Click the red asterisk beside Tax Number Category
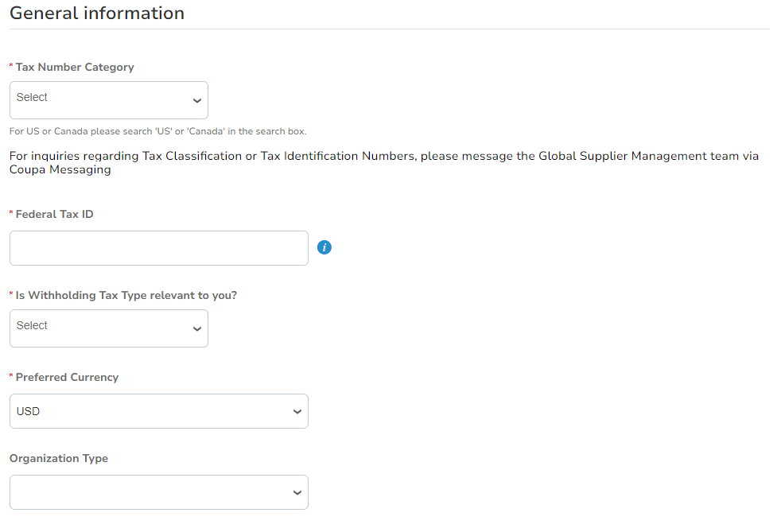The width and height of the screenshot is (781, 532). [11, 67]
